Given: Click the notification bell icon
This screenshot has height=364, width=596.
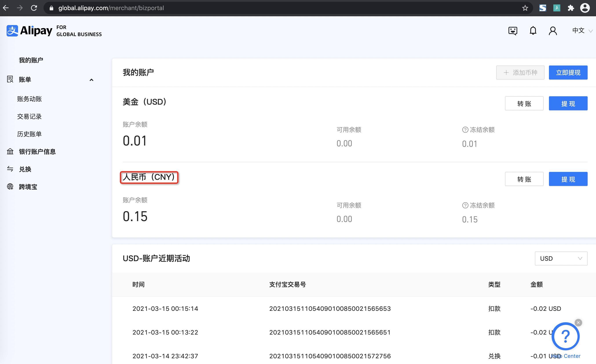Looking at the screenshot, I should (533, 31).
